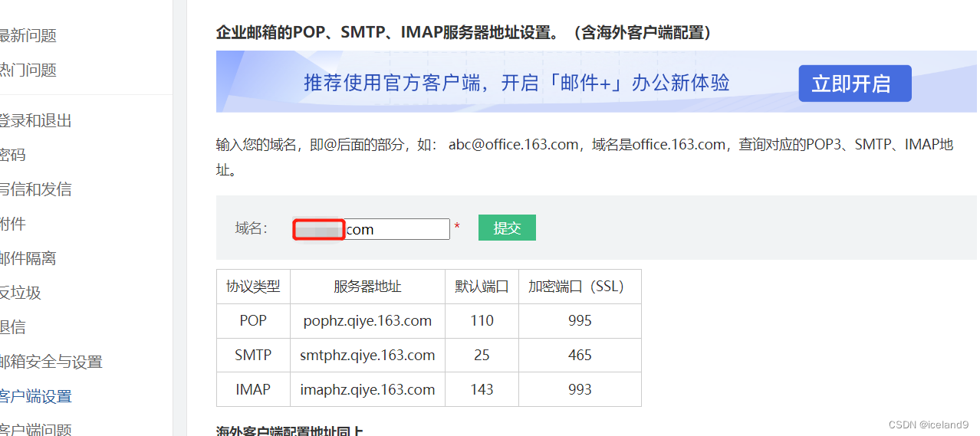This screenshot has width=980, height=436.
Task: Open 热门问题 in the sidebar
Action: point(28,70)
